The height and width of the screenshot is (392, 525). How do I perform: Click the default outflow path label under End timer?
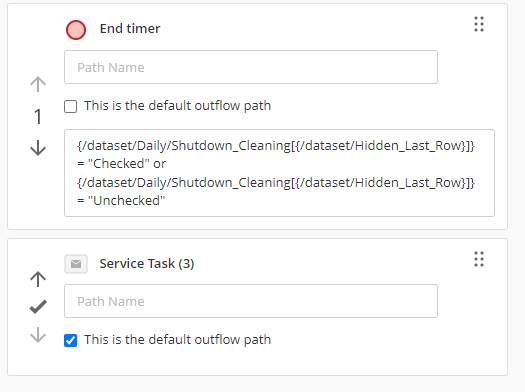pos(177,106)
